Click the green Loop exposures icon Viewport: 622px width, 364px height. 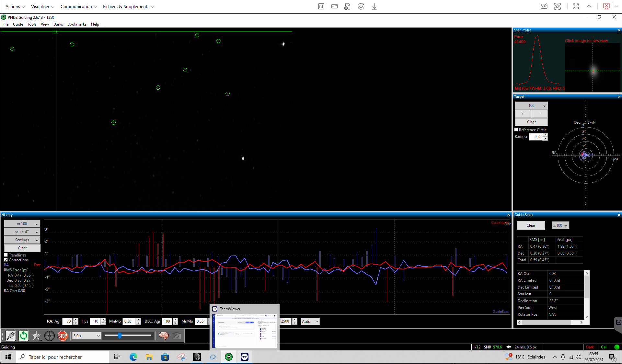[x=23, y=336]
